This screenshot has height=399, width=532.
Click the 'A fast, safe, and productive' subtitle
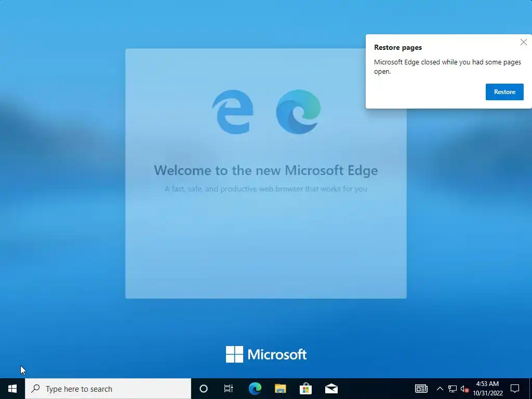coord(265,189)
